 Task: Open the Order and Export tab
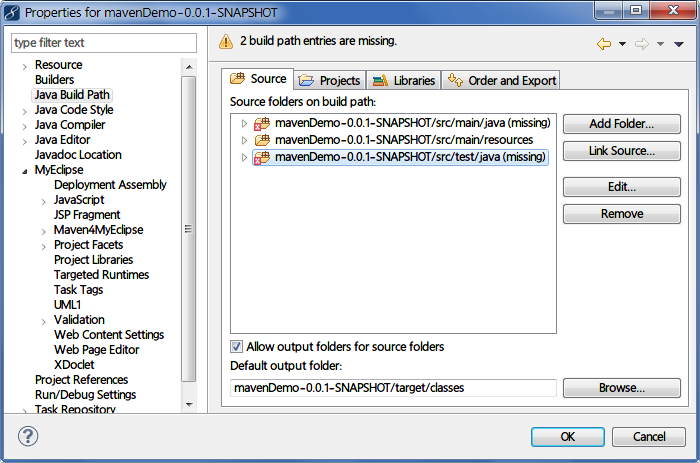(500, 80)
